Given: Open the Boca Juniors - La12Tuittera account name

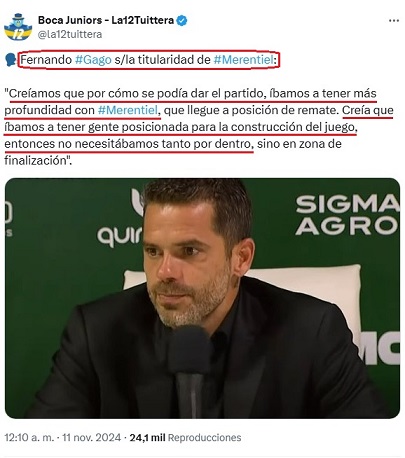Looking at the screenshot, I should (106, 20).
